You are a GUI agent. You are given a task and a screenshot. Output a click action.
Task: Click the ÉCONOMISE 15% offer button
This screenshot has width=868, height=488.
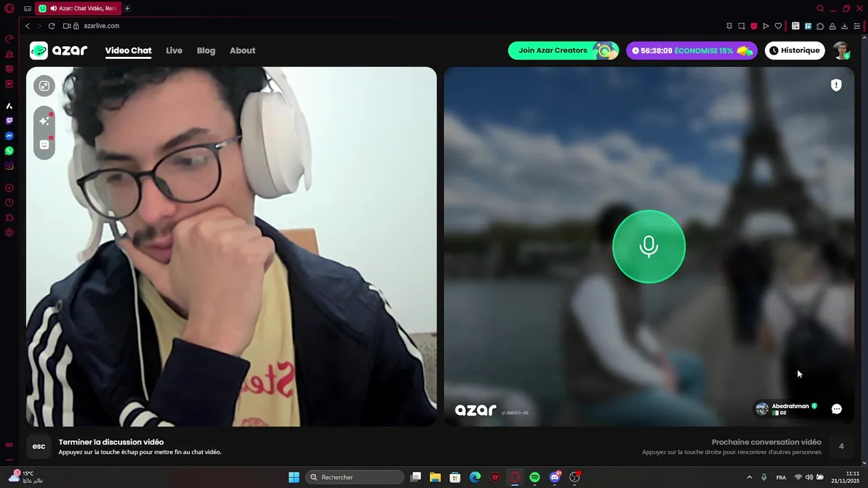pos(692,51)
